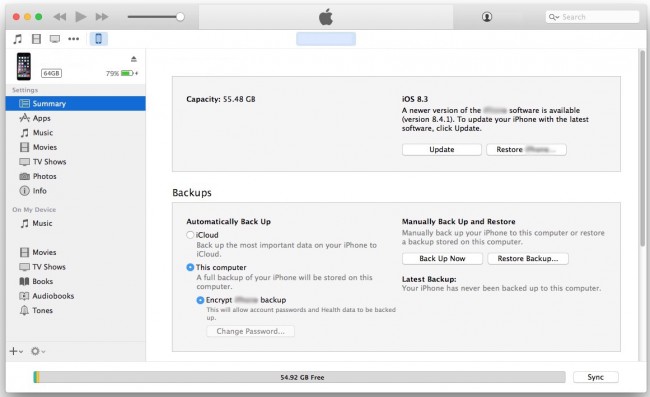Click the add (+) dropdown button
The height and width of the screenshot is (397, 650).
coord(16,351)
